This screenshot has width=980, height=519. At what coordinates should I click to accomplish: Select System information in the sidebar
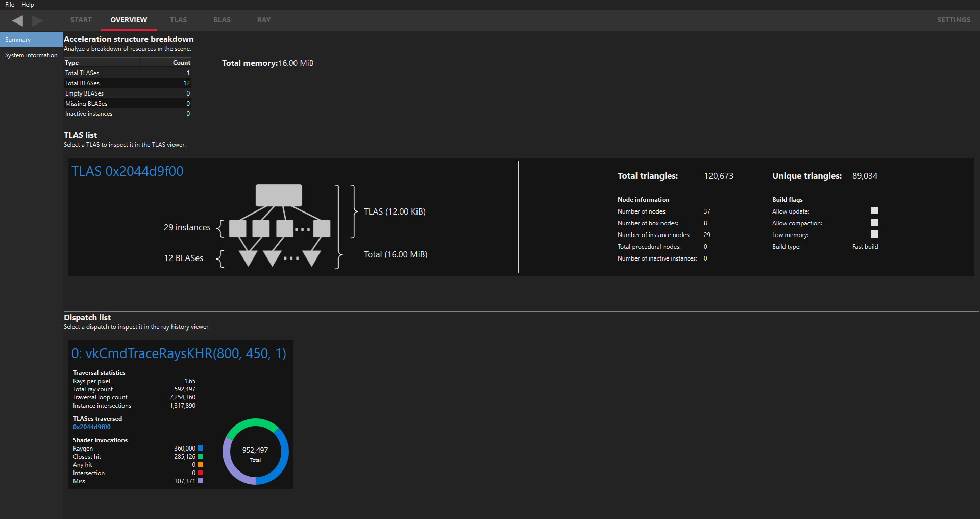tap(31, 55)
